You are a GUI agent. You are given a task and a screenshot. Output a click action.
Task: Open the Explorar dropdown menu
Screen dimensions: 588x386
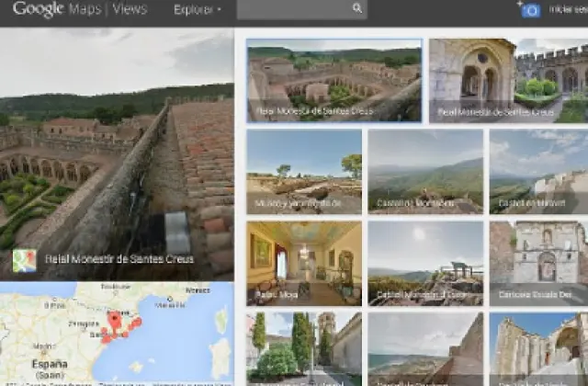pos(197,9)
